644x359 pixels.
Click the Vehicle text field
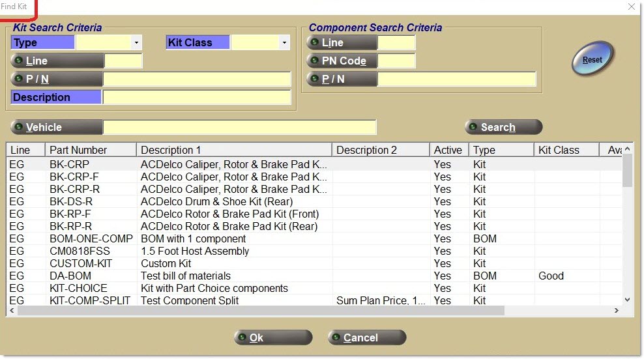[239, 127]
